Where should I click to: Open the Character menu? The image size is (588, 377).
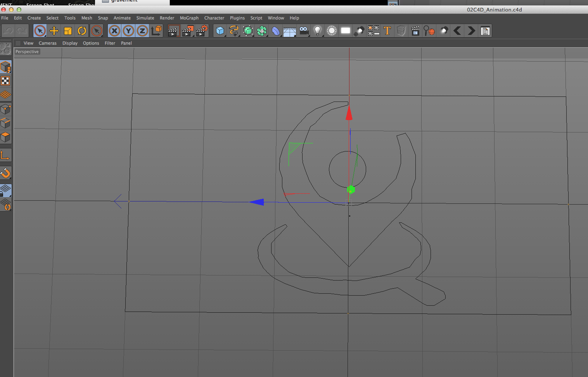[x=214, y=18]
